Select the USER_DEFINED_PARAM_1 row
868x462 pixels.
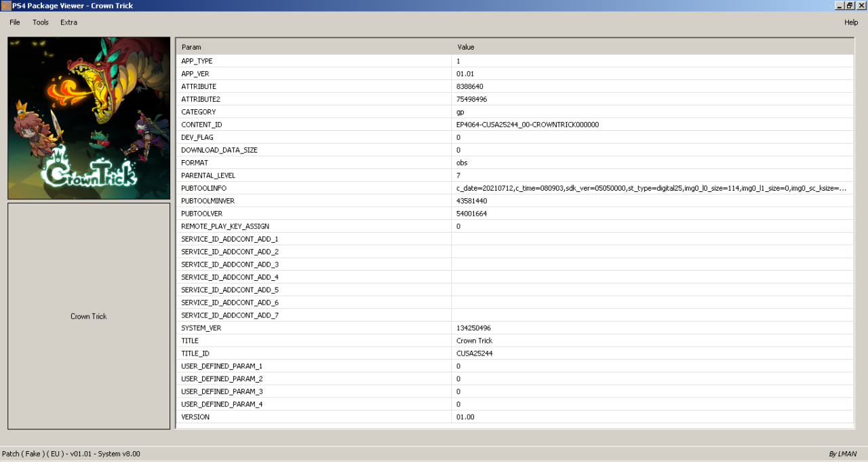515,366
